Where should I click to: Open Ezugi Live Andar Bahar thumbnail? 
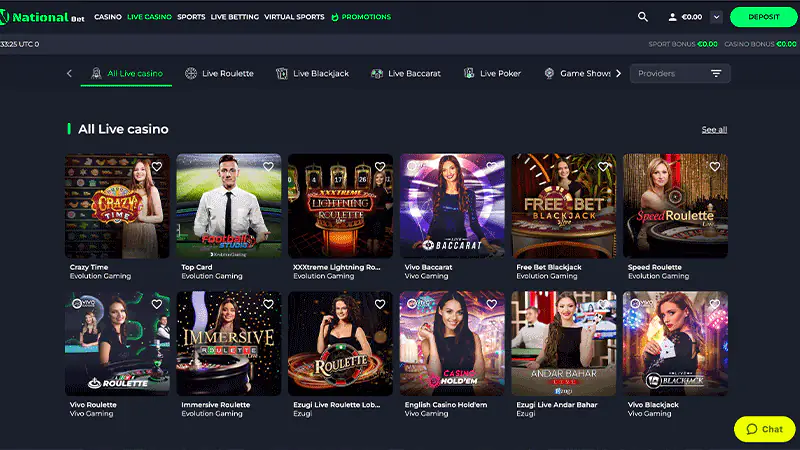(564, 343)
